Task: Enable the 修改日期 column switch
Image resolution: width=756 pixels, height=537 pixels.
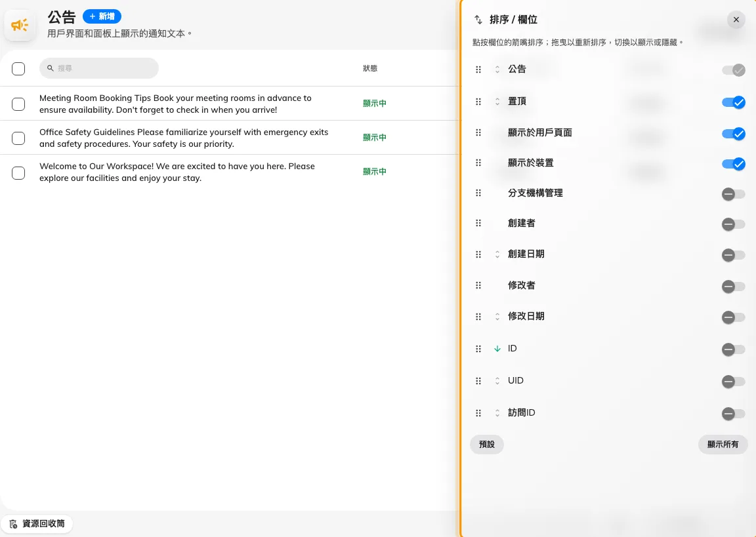Action: tap(733, 317)
